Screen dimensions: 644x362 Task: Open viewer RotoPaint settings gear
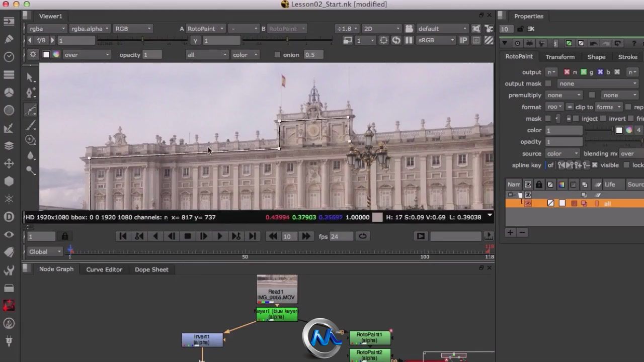point(33,55)
